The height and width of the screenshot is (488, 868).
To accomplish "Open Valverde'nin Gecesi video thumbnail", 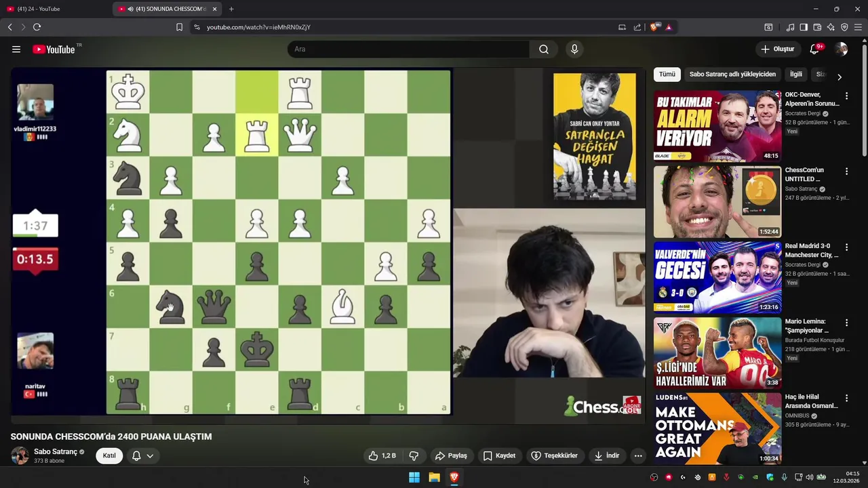I will tap(717, 277).
